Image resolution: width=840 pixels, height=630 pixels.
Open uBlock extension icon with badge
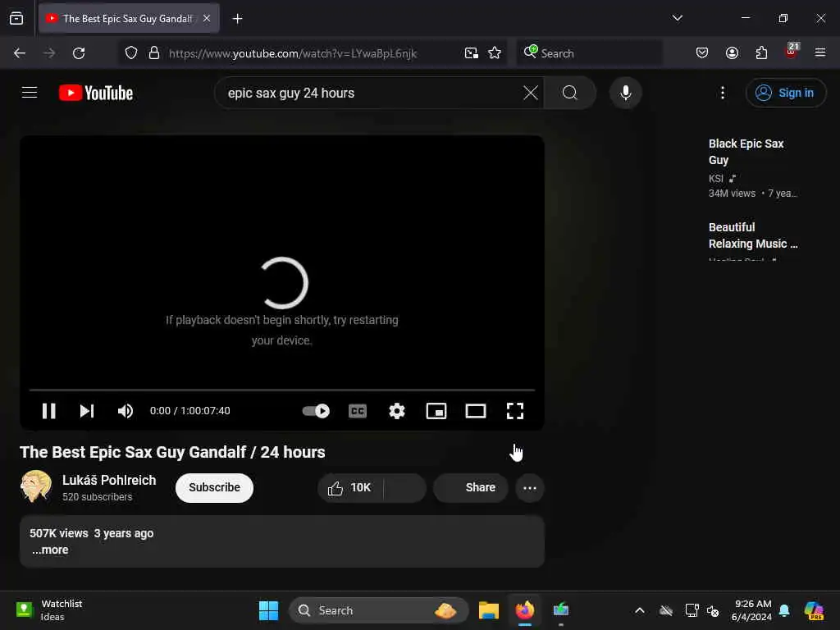(x=792, y=52)
